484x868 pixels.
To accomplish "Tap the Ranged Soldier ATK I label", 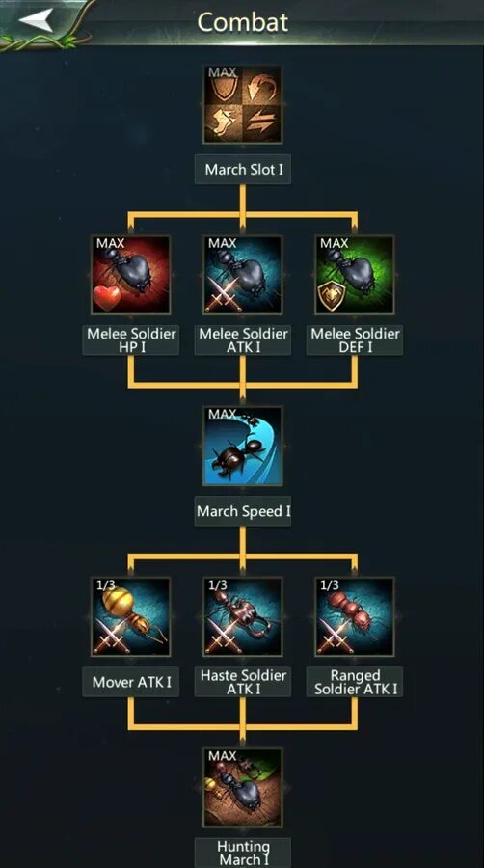I will point(355,682).
